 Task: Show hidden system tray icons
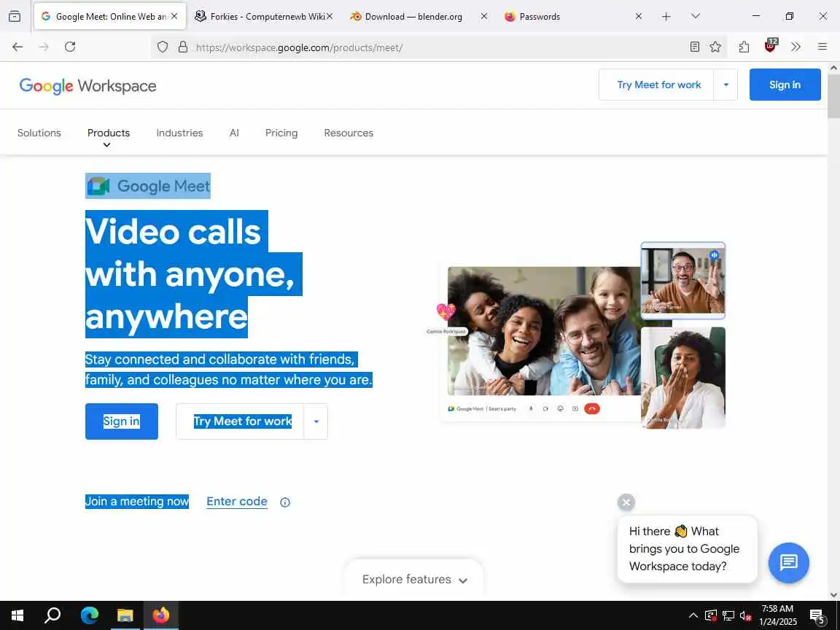pyautogui.click(x=693, y=615)
